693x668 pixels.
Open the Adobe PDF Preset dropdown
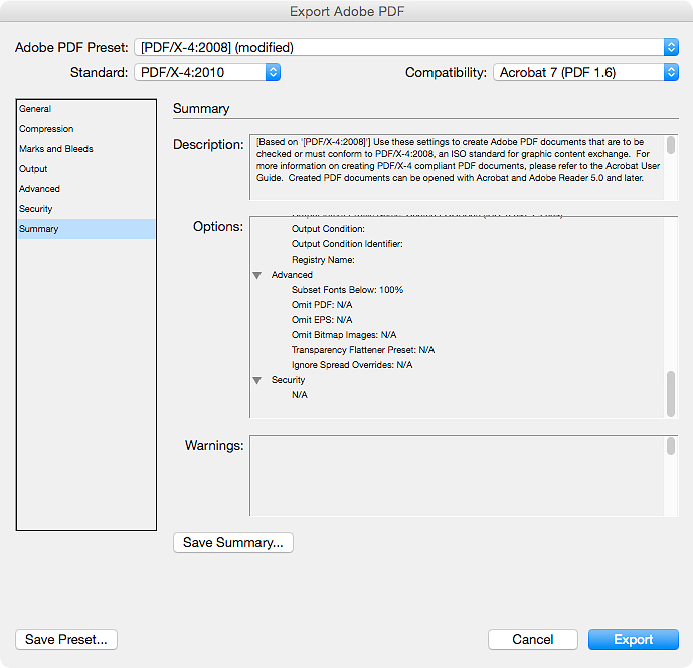point(406,47)
